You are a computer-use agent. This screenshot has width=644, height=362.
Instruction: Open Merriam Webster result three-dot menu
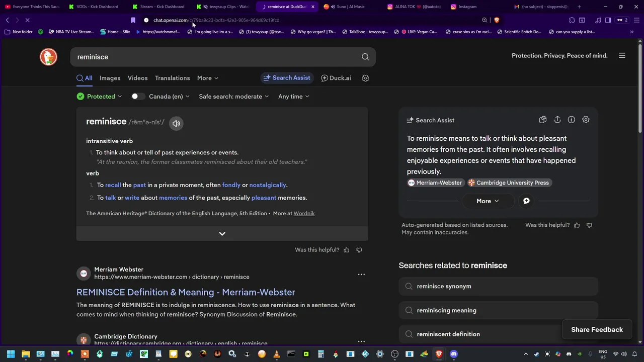(361, 275)
